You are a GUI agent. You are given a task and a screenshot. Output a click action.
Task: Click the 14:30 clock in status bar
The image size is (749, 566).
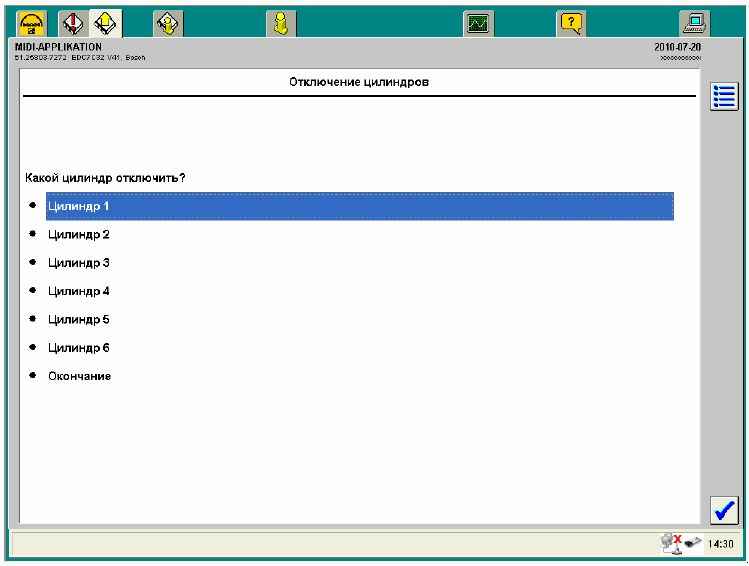[720, 545]
